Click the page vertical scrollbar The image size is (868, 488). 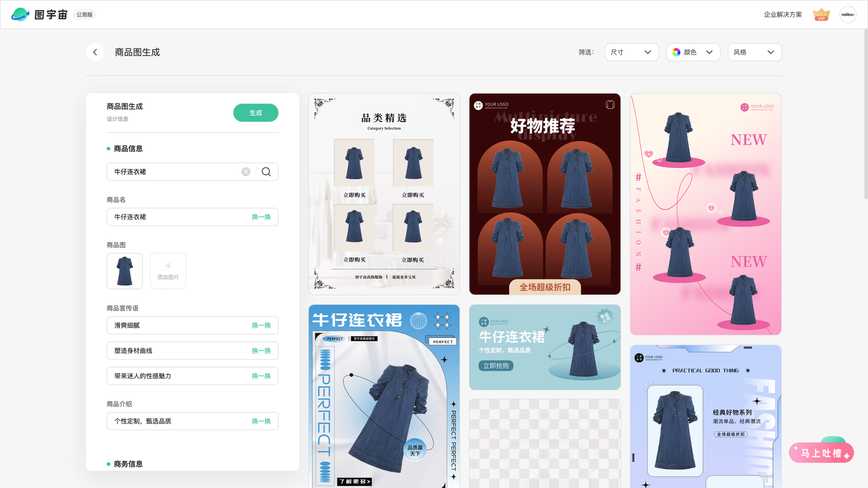(x=865, y=116)
